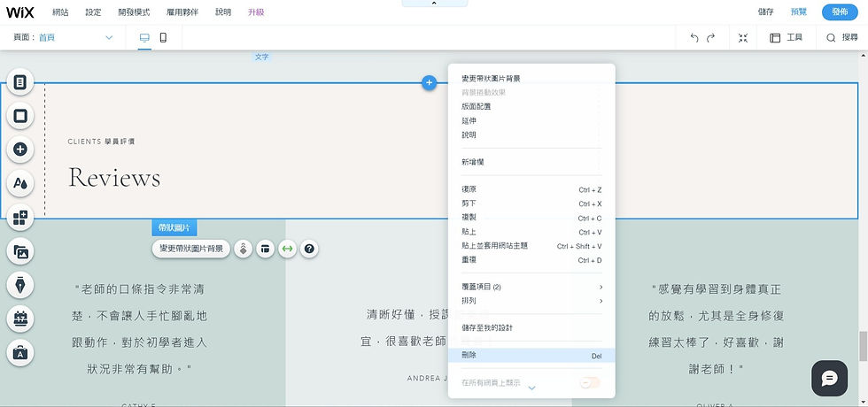Image resolution: width=868 pixels, height=407 pixels.
Task: Open the chat support bubble
Action: 829,379
